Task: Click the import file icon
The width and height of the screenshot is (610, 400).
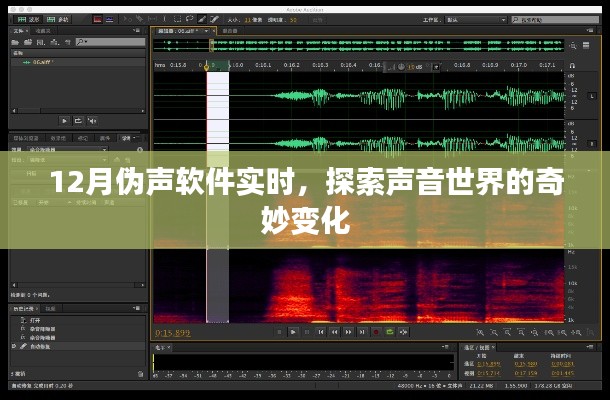Action: (28, 42)
